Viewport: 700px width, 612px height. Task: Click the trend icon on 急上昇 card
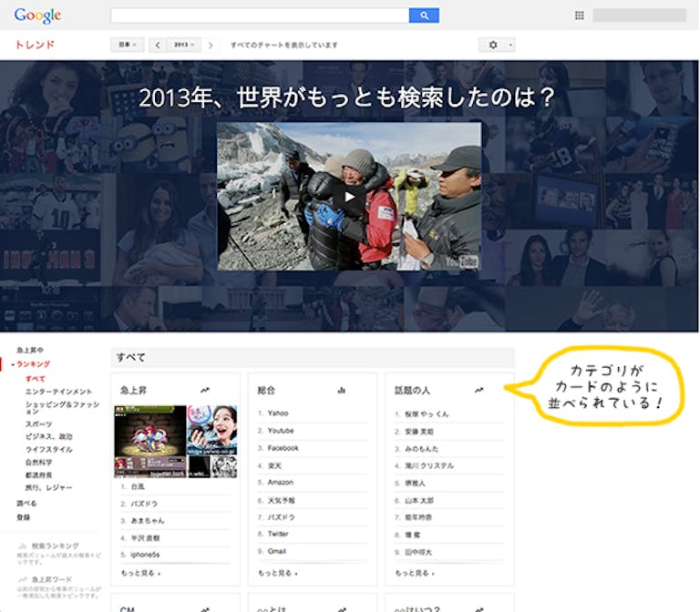click(205, 390)
